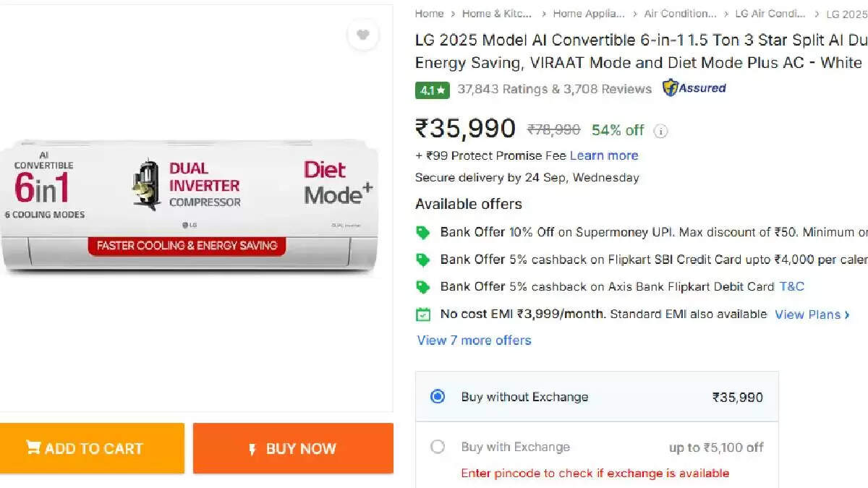Click the info icon beside 54% off
The height and width of the screenshot is (488, 868).
pos(660,131)
